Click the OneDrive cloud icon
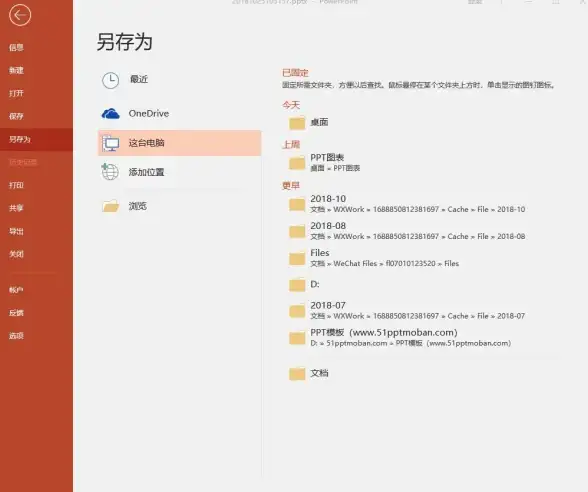The height and width of the screenshot is (492, 588). [x=111, y=113]
